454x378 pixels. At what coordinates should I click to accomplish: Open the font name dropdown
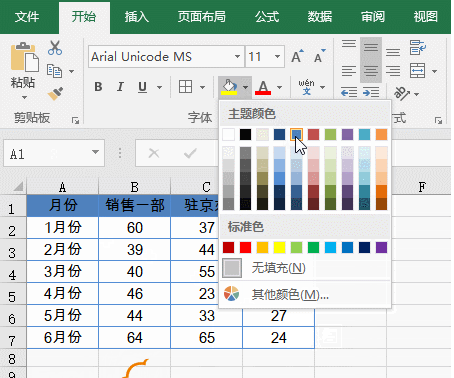pos(237,56)
